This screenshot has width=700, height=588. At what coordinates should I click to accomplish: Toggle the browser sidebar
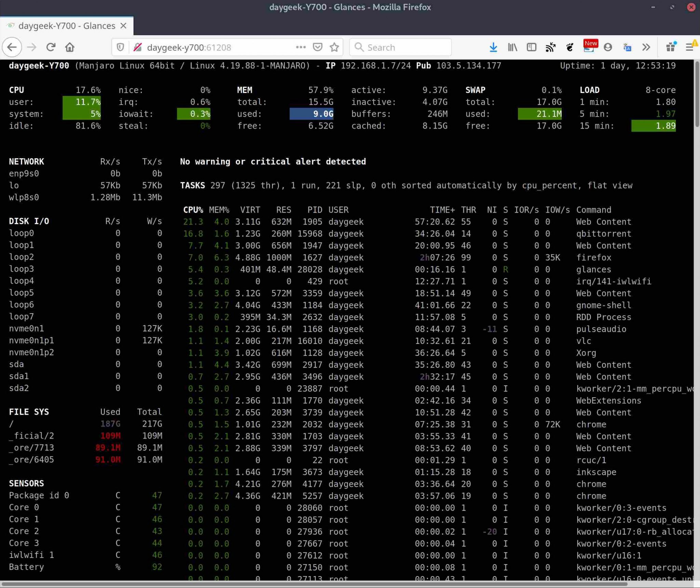(x=531, y=47)
